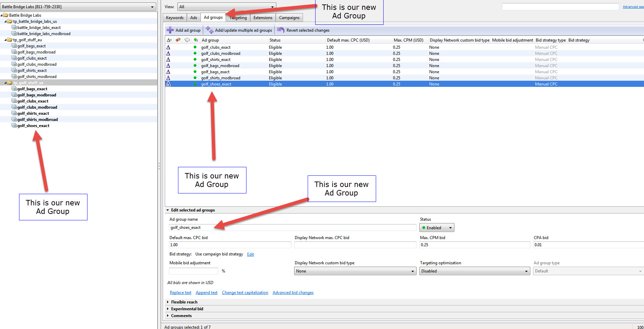Click the Replace text link
The height and width of the screenshot is (329, 644).
coord(180,292)
